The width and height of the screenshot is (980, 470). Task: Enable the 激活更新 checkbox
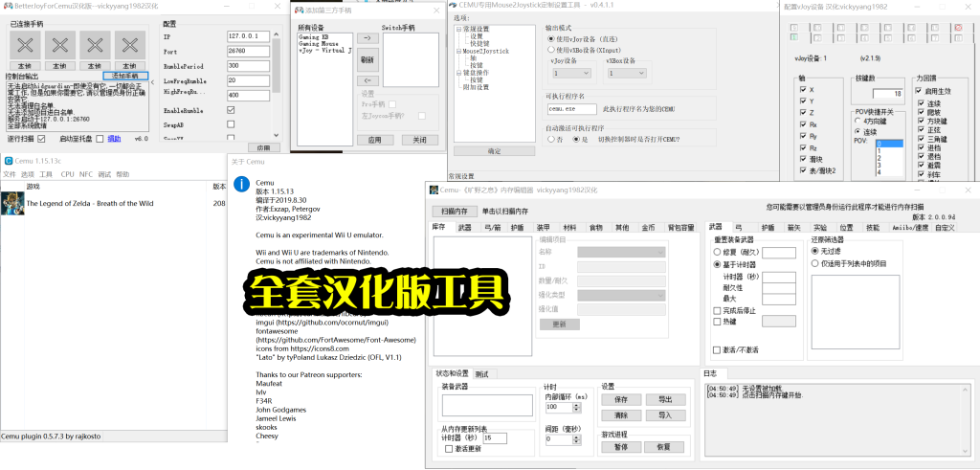448,449
